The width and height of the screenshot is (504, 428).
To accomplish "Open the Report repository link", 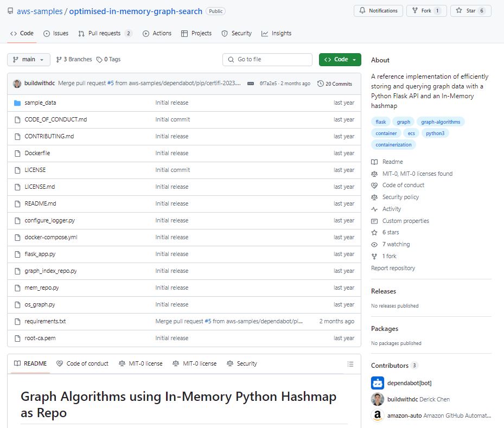I will point(393,269).
